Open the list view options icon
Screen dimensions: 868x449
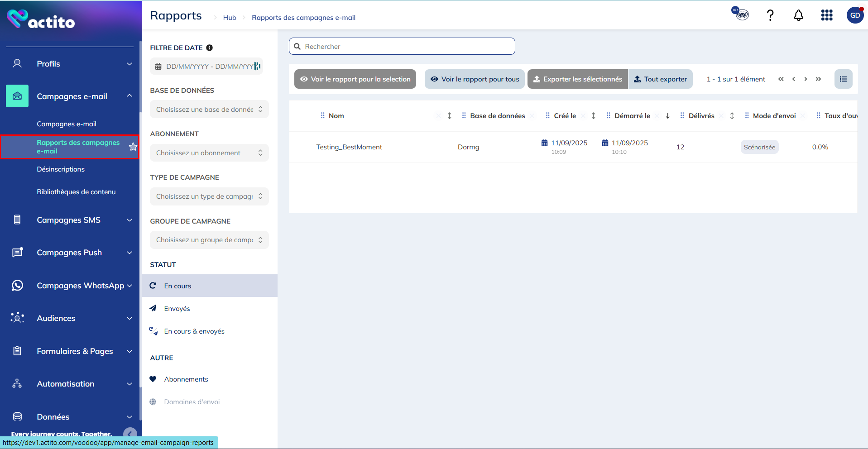point(843,79)
